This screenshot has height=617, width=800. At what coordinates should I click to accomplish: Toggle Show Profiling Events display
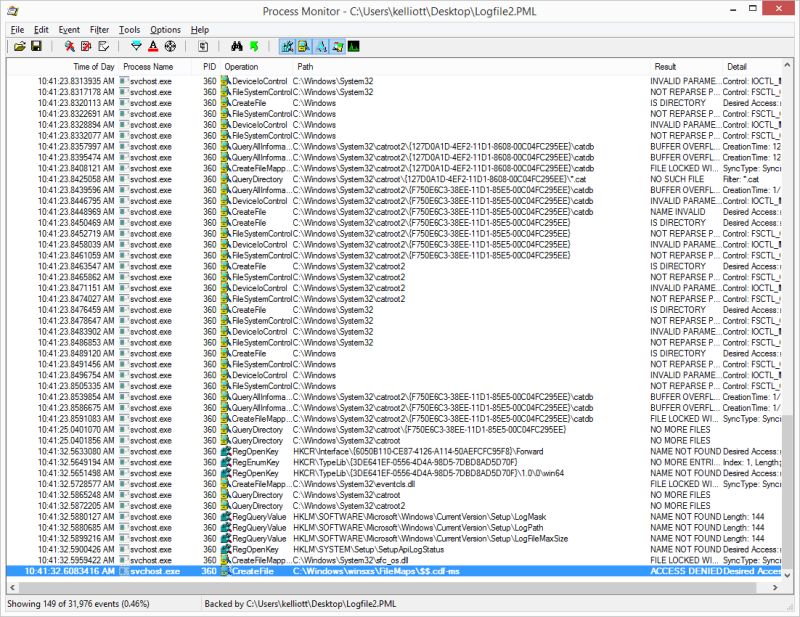coord(353,46)
